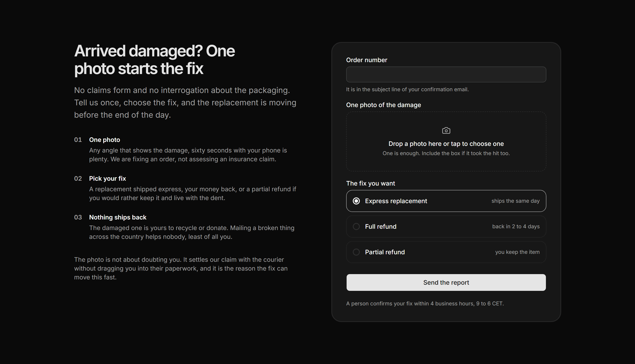Click the 'A replacement shipped express' description
The width and height of the screenshot is (635, 364).
click(192, 193)
